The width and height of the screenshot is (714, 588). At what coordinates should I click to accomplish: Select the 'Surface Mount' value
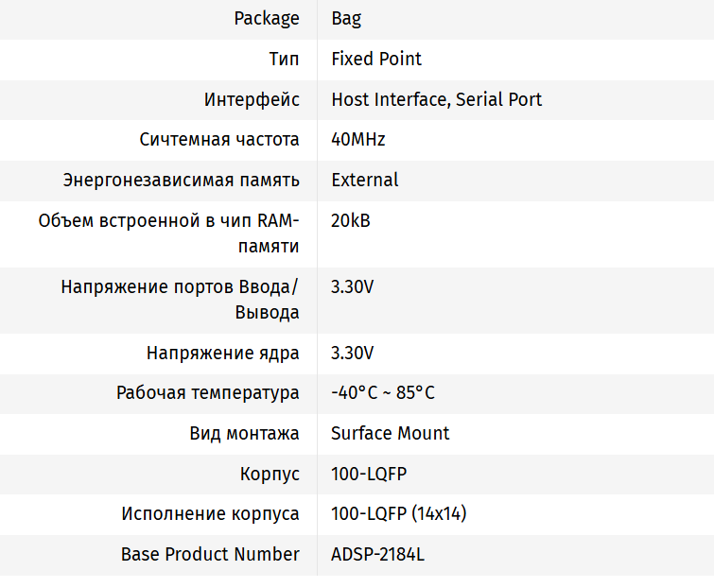[x=391, y=433]
